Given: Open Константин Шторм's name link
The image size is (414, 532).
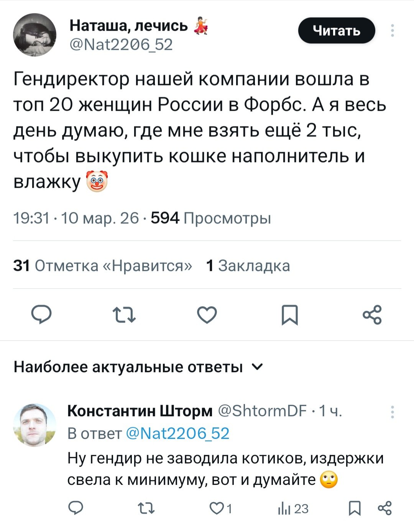Looking at the screenshot, I should 140,411.
